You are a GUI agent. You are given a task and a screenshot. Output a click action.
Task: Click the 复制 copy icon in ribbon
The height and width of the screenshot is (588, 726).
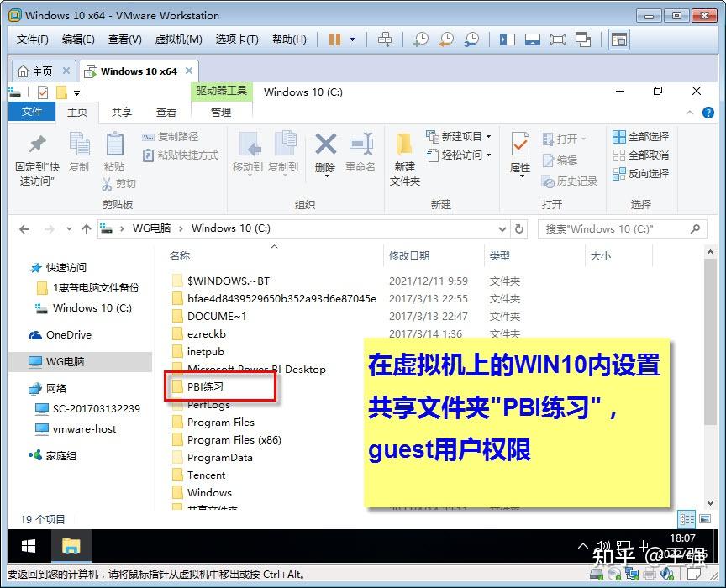coord(79,152)
